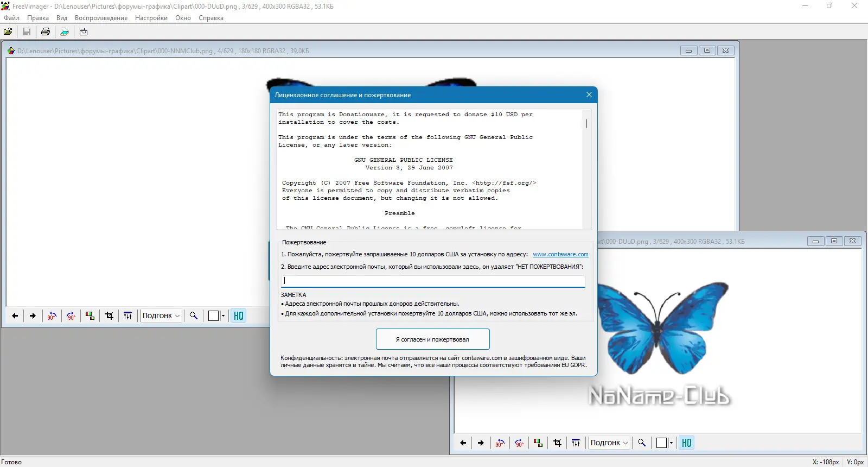The image size is (868, 467).
Task: Go to next image in NNMClub window
Action: [x=33, y=316]
